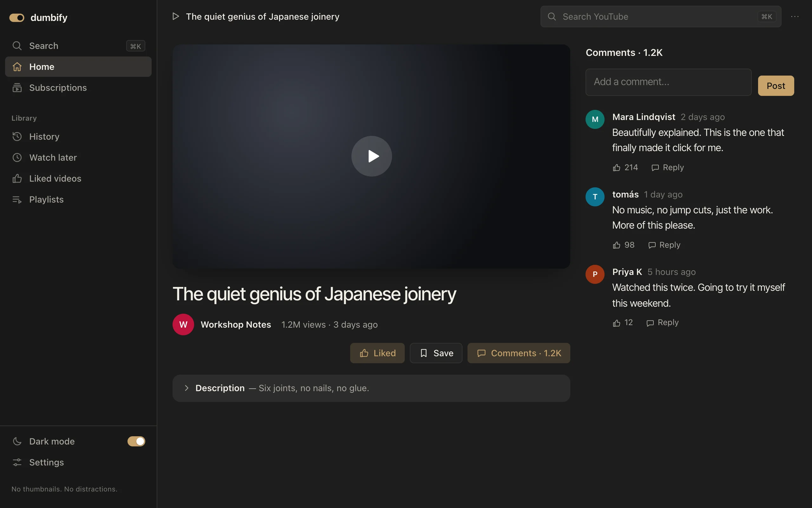Open Search in the sidebar
The width and height of the screenshot is (812, 508).
pyautogui.click(x=78, y=46)
